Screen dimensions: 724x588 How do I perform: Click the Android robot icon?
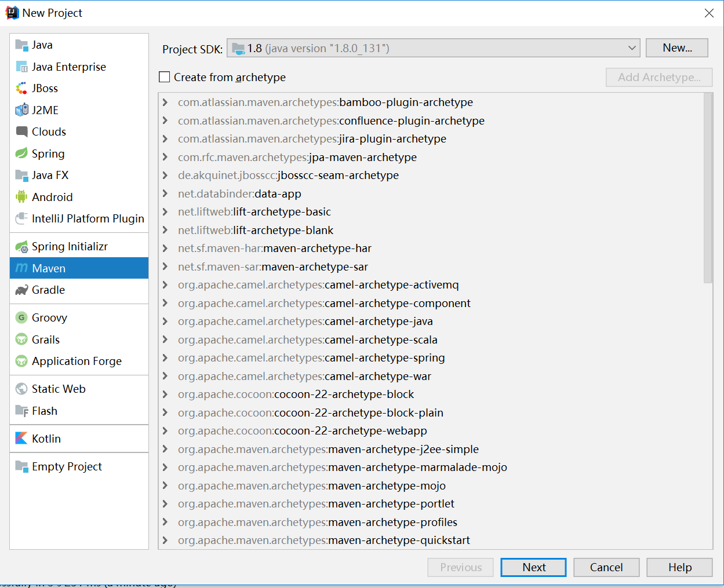click(21, 197)
